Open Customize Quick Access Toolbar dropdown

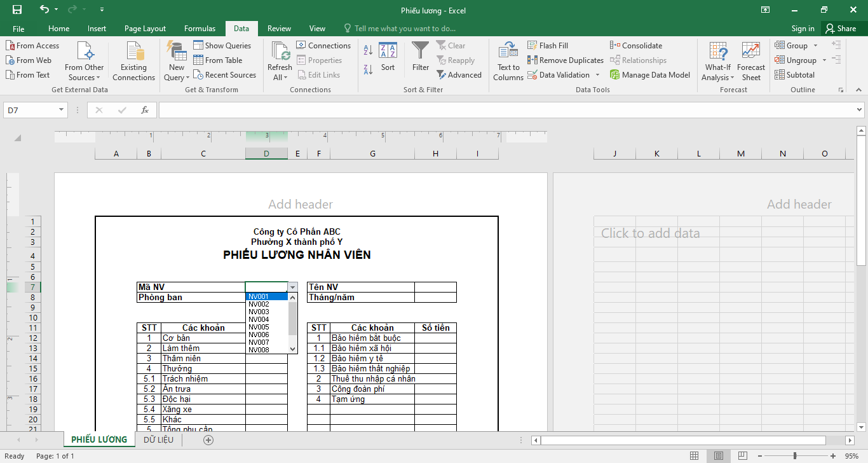103,10
